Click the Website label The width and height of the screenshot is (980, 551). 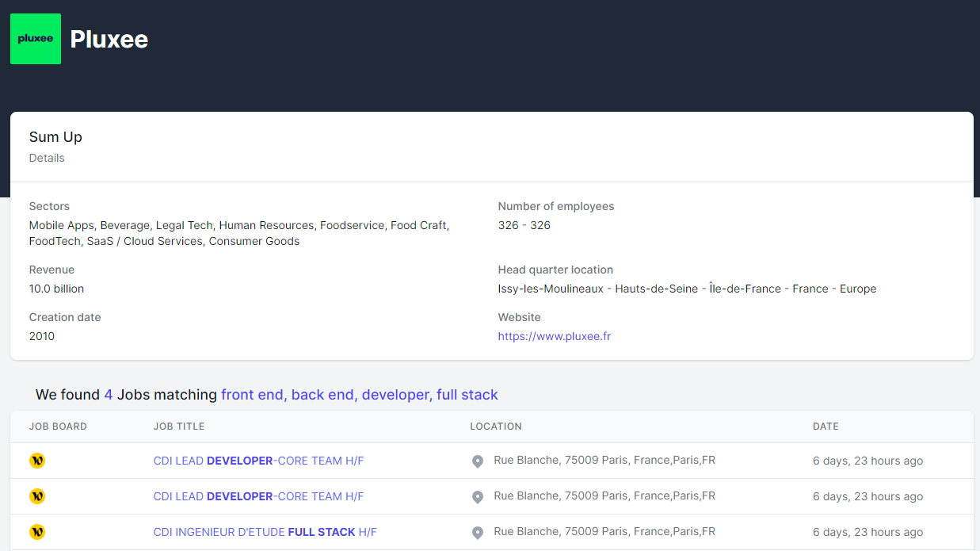tap(520, 317)
